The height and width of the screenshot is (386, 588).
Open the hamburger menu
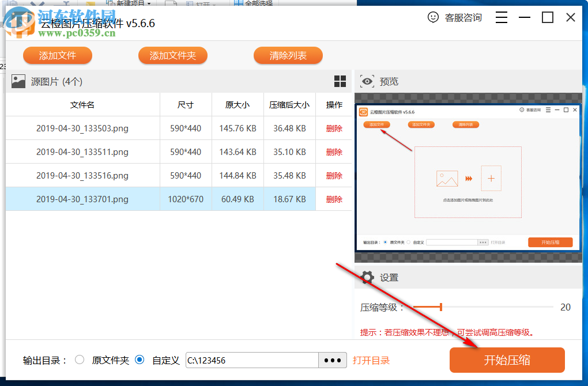501,17
